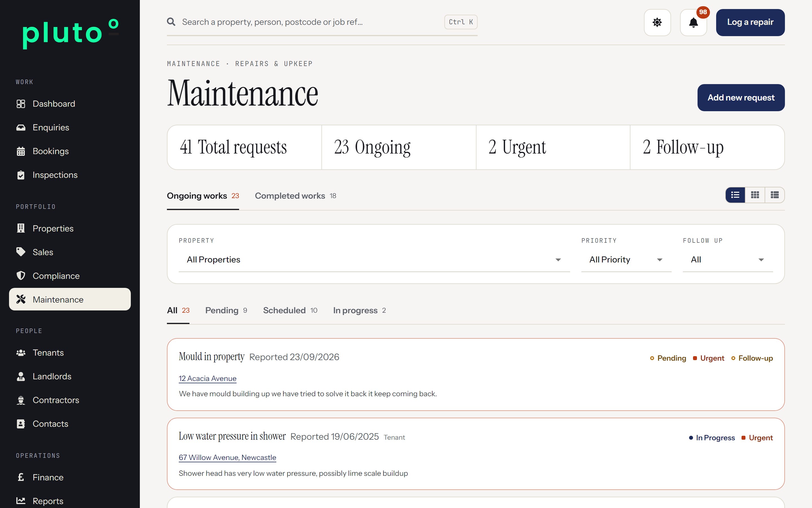812x508 pixels.
Task: Select the Pending 9 tab
Action: click(x=226, y=310)
